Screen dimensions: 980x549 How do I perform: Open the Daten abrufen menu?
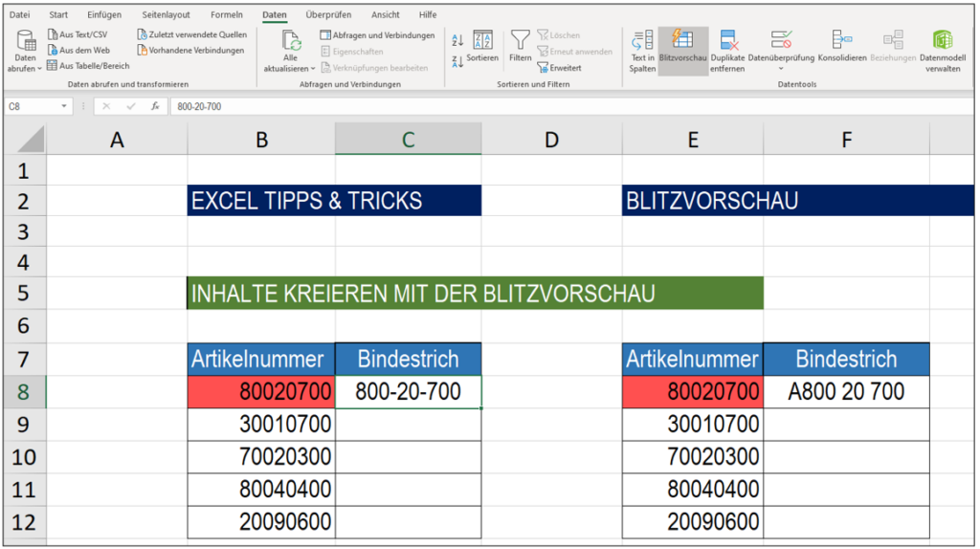25,52
